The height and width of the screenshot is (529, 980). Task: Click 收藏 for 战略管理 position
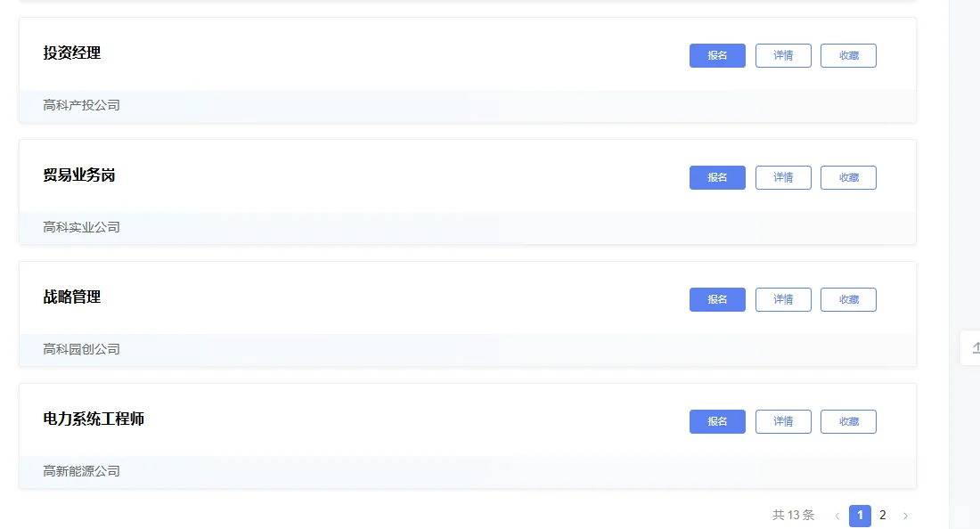(848, 299)
